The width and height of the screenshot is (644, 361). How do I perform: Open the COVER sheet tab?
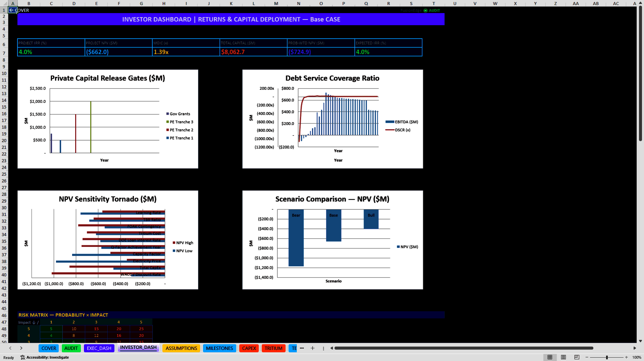click(49, 348)
